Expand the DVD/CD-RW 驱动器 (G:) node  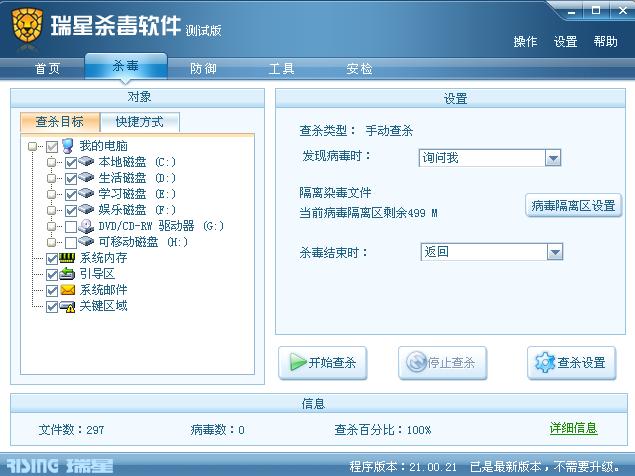pos(51,226)
